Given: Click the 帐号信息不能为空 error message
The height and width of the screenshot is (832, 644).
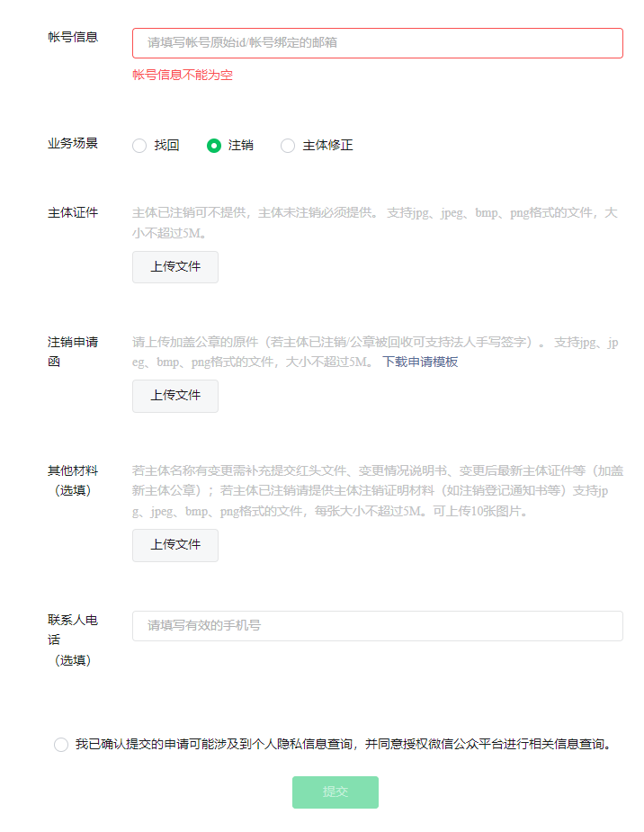Looking at the screenshot, I should pyautogui.click(x=183, y=75).
